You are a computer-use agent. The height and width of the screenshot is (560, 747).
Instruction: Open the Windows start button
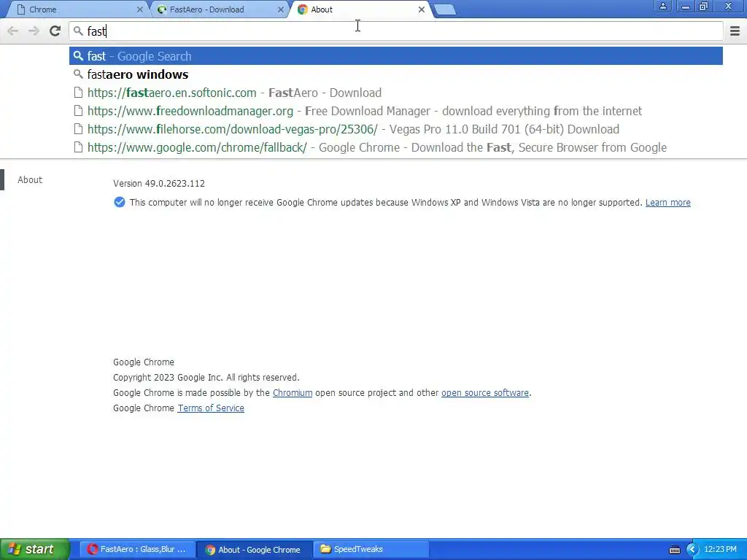pyautogui.click(x=35, y=549)
